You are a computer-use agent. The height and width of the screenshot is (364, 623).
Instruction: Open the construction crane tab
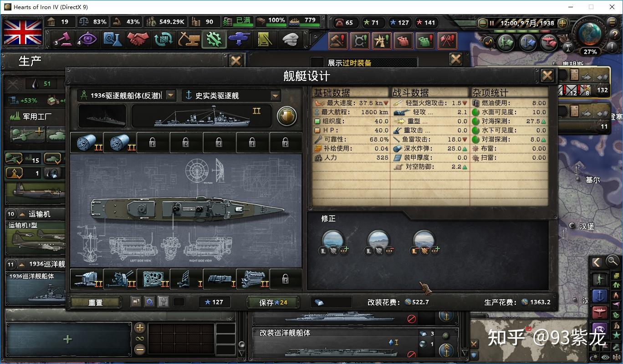[189, 40]
